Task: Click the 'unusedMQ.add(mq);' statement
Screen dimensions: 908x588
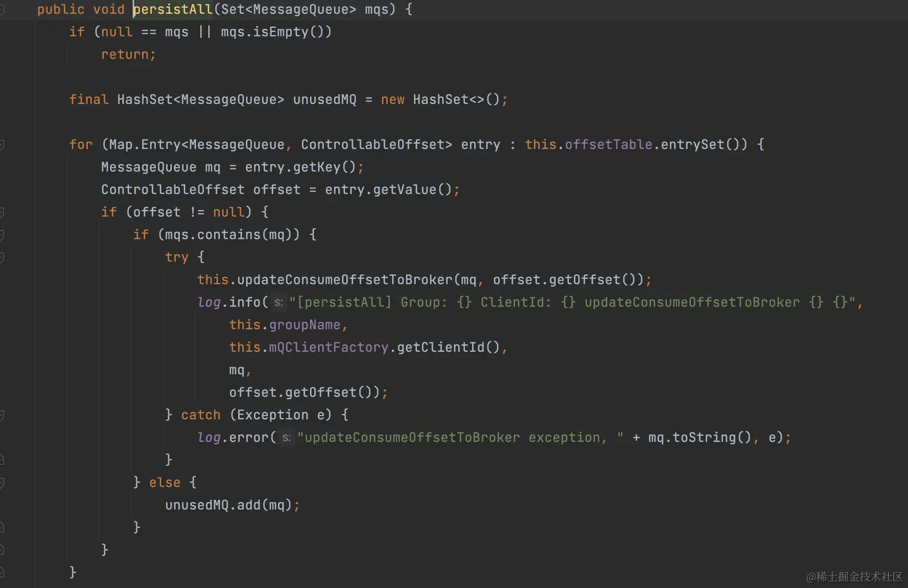Action: (232, 505)
